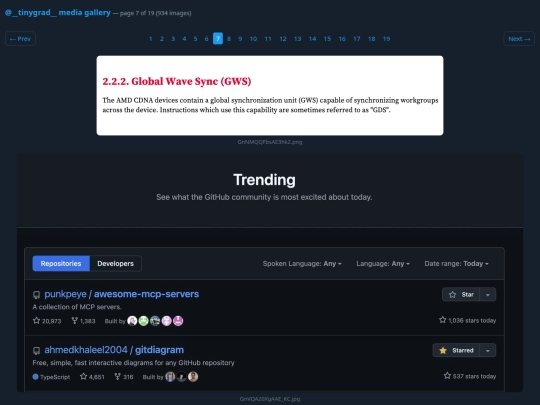Click the star count icon showing 4,651

(83, 376)
